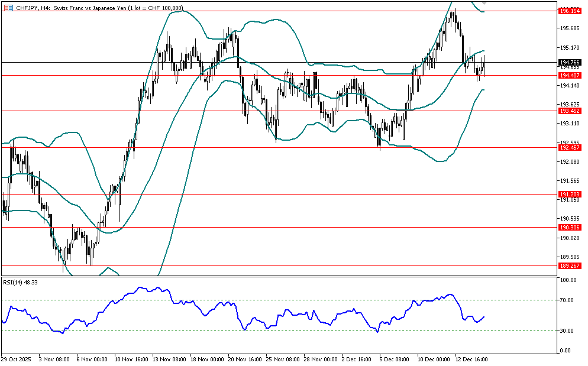The height and width of the screenshot is (366, 588).
Task: Click the 191.203 support level label
Action: click(570, 194)
